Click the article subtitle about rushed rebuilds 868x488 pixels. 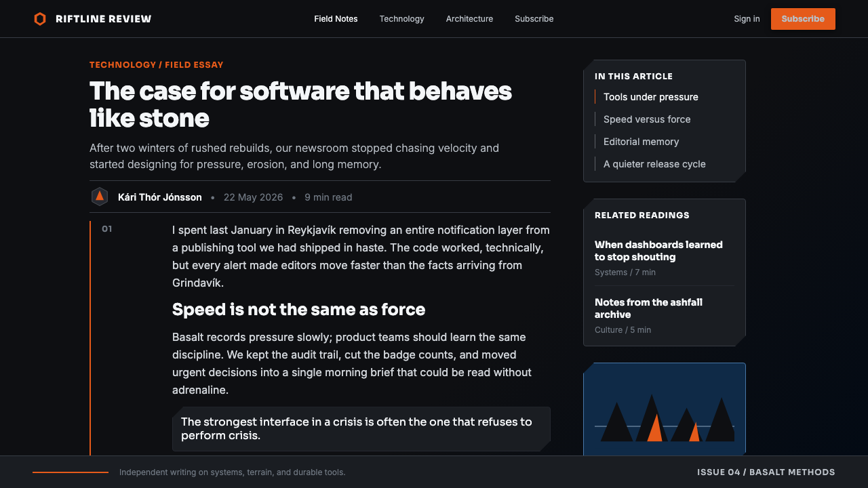click(x=294, y=156)
